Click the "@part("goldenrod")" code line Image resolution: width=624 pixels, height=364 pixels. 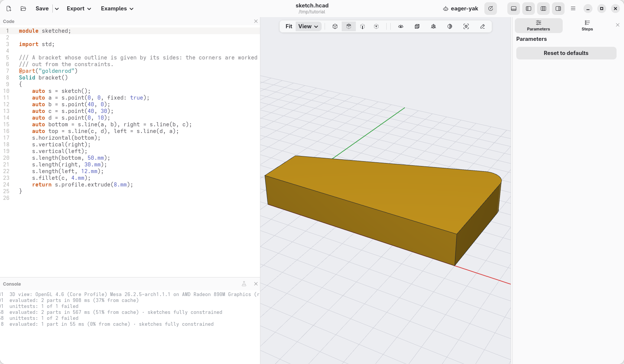[48, 71]
